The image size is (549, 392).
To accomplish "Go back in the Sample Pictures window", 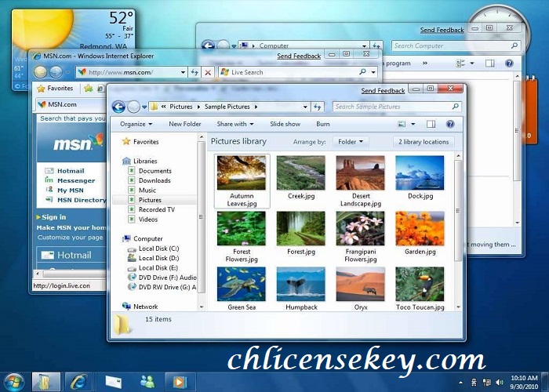I will (118, 107).
